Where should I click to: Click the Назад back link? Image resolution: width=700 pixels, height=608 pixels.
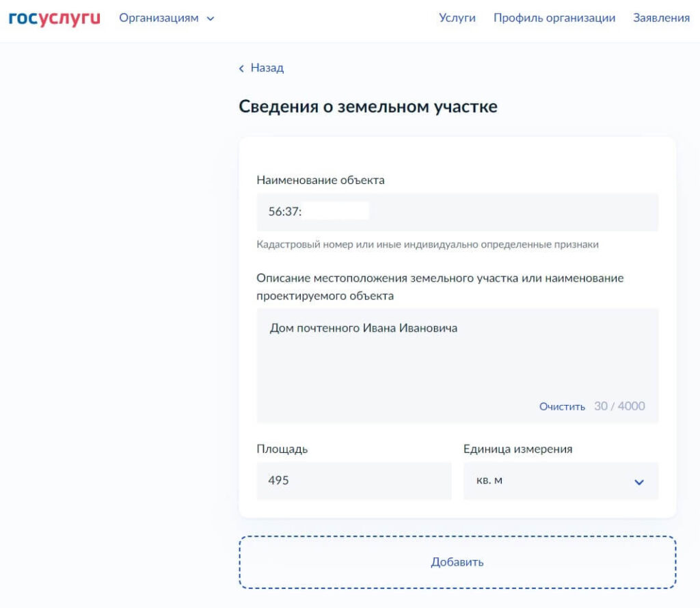click(261, 68)
